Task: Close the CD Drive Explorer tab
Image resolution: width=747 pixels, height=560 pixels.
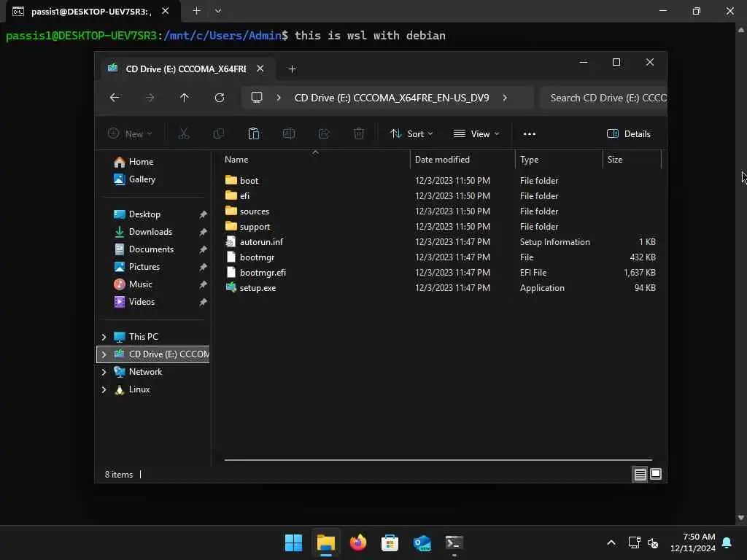Action: [x=260, y=69]
